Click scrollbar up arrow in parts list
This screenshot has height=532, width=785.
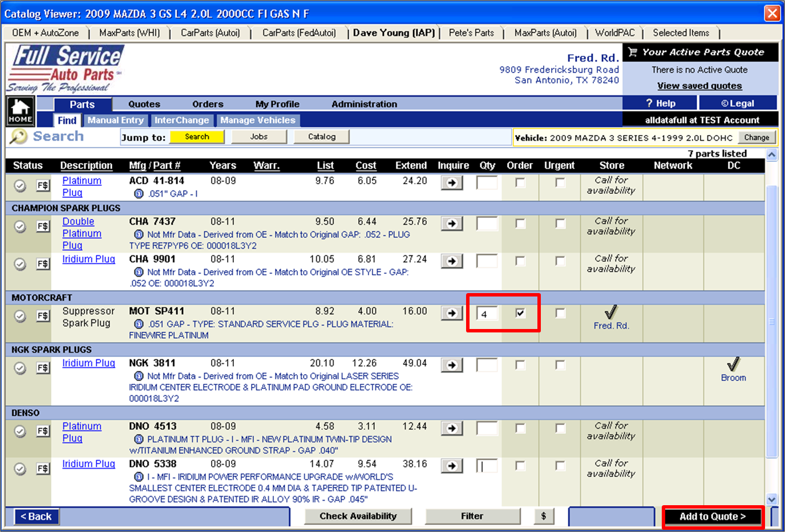point(771,155)
